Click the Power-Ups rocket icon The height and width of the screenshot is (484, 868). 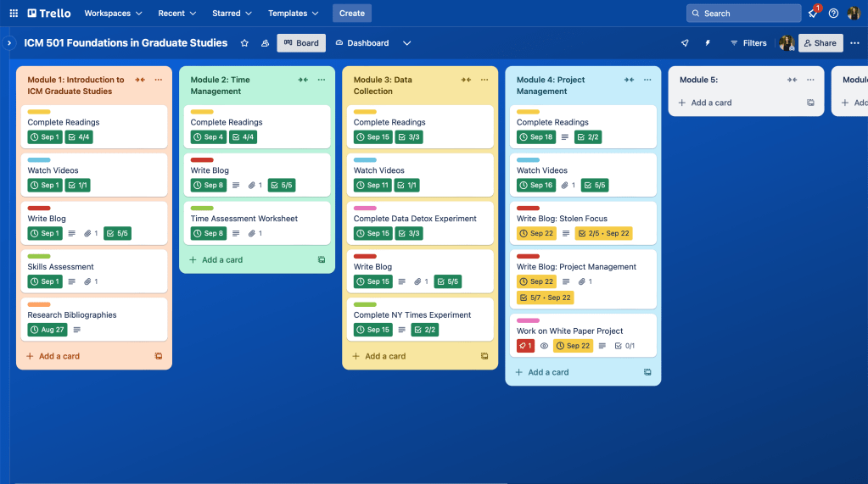tap(685, 43)
